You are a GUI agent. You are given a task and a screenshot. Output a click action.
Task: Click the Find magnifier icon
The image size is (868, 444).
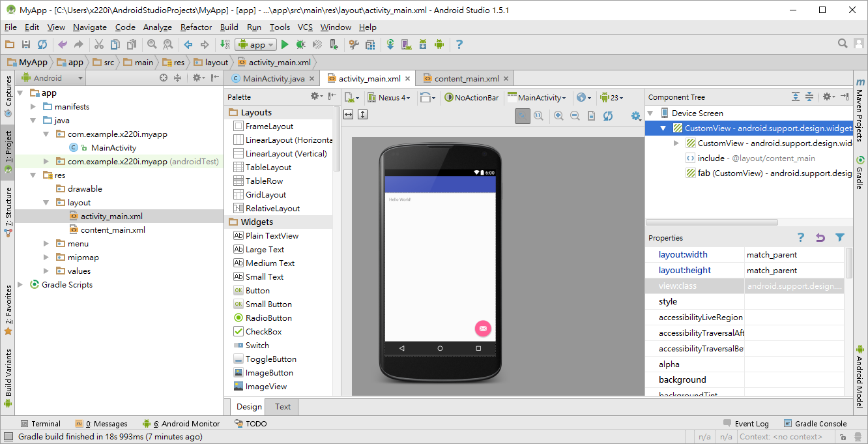tap(152, 44)
